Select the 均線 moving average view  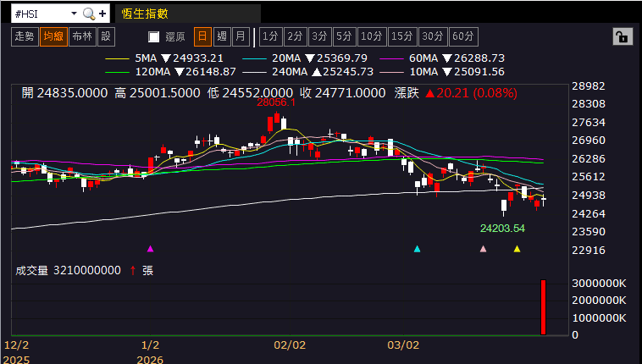(x=53, y=36)
